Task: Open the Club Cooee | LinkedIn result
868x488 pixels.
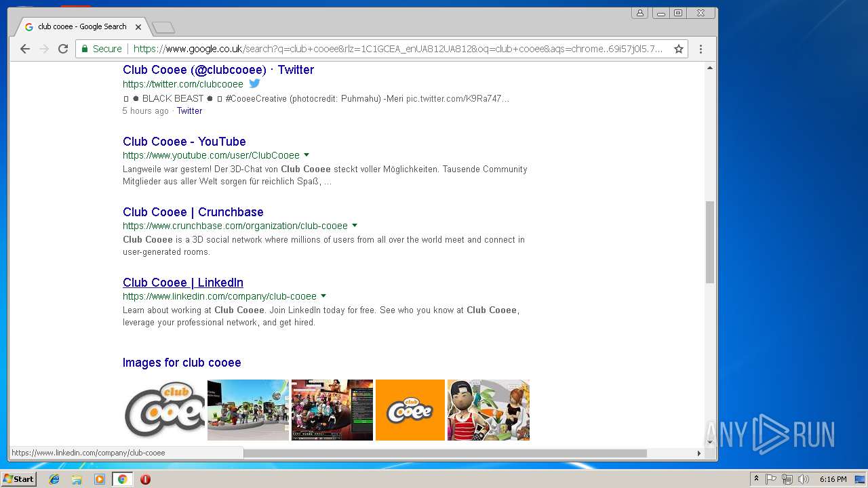Action: (x=183, y=283)
